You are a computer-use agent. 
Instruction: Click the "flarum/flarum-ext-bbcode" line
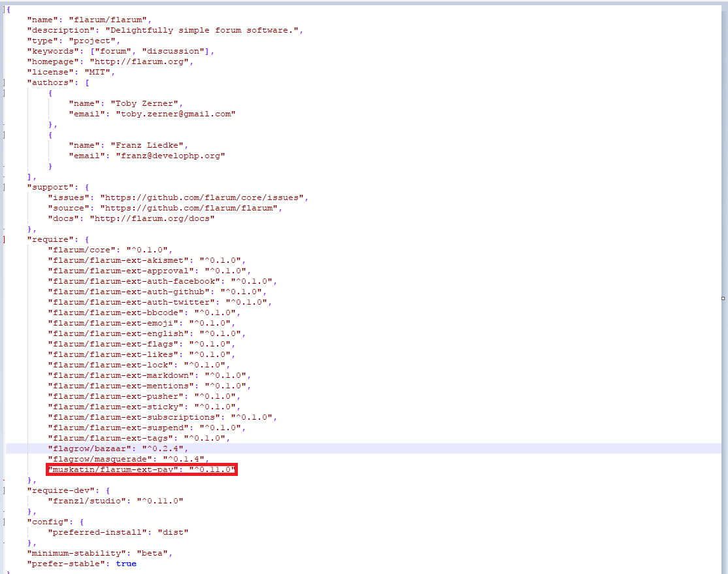(x=144, y=312)
